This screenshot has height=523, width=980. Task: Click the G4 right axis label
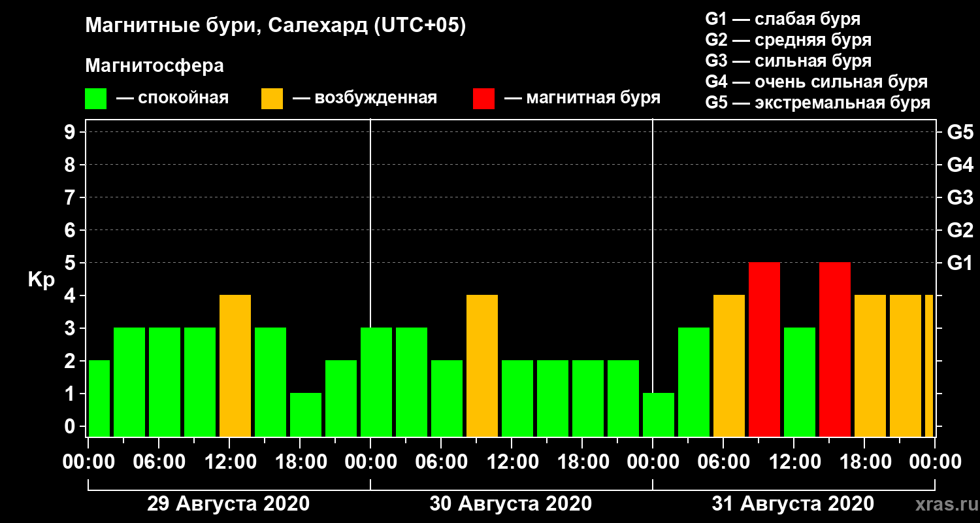[960, 165]
